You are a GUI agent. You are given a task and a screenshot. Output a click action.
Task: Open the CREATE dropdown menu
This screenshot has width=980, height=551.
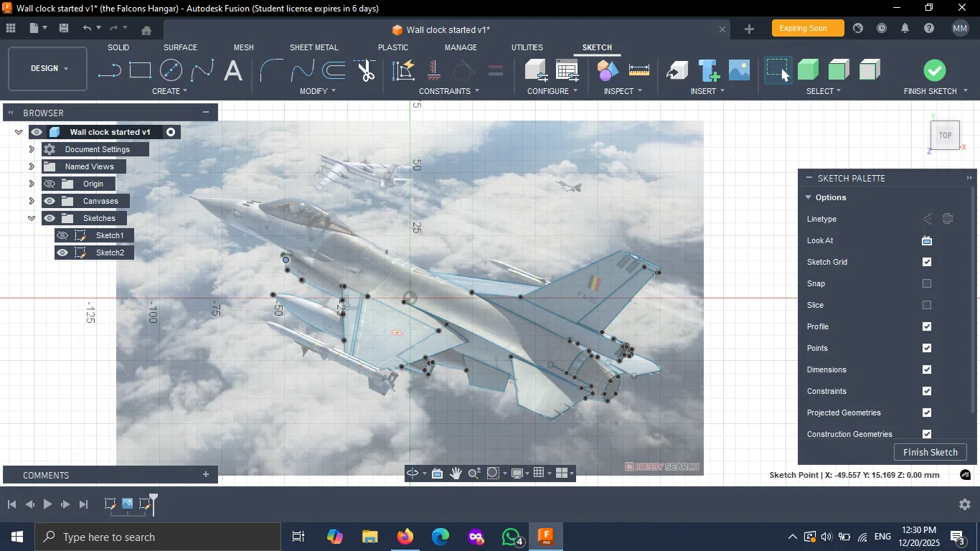170,91
